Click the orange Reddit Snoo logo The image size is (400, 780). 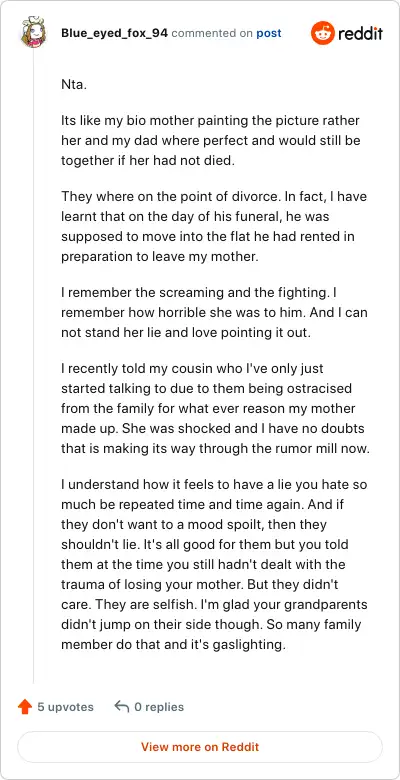(x=323, y=33)
